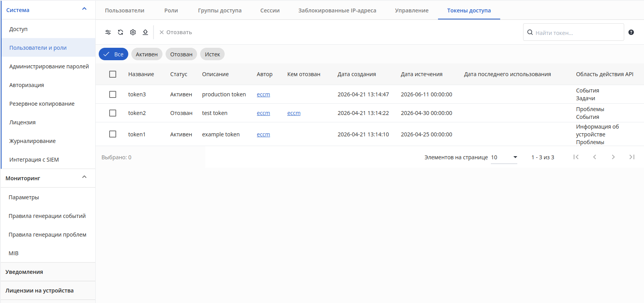Open the filter sliders icon in toolbar
Viewport: 644px width, 303px height.
point(108,32)
